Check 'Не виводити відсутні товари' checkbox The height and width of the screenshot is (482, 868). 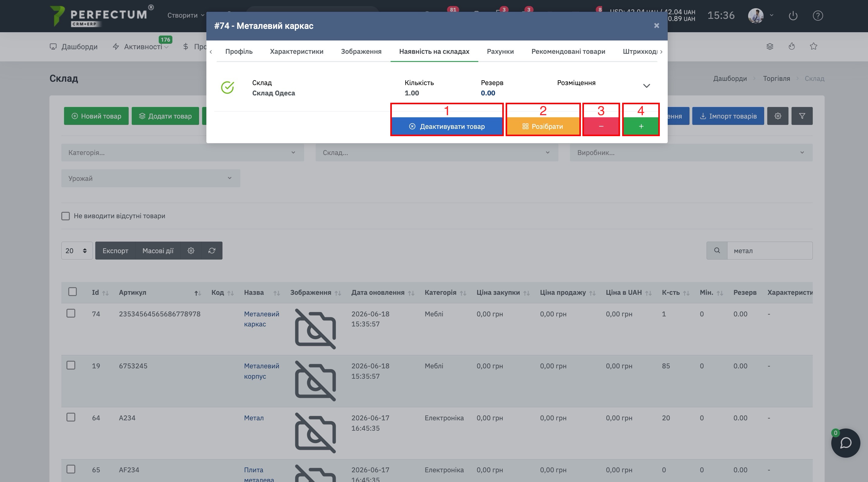[65, 216]
